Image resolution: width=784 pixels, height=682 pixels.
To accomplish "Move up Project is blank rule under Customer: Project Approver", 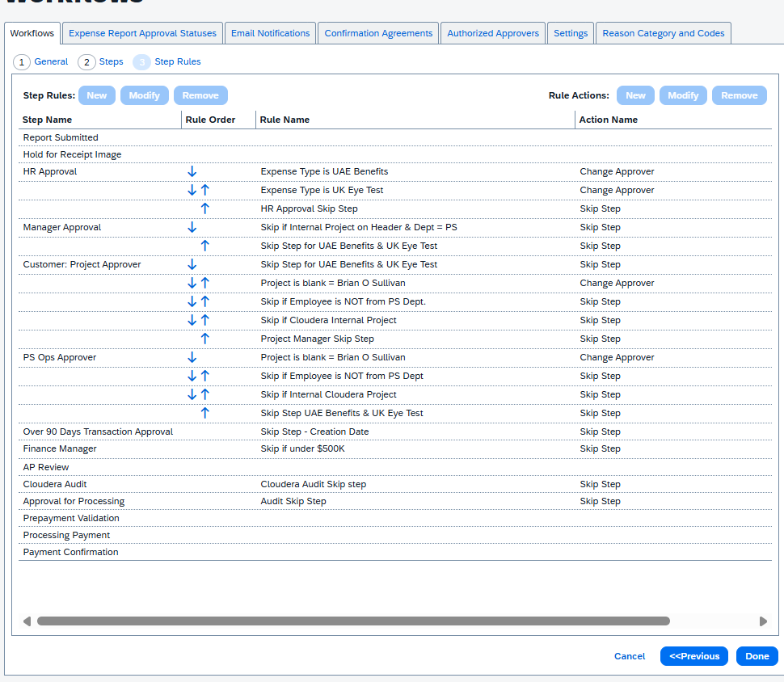I will coord(205,283).
